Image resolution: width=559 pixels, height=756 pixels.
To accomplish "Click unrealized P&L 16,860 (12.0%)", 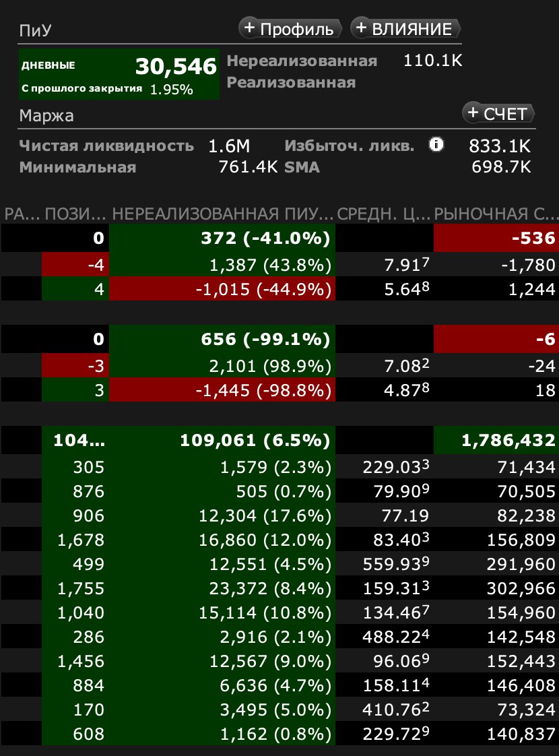I will click(222, 540).
